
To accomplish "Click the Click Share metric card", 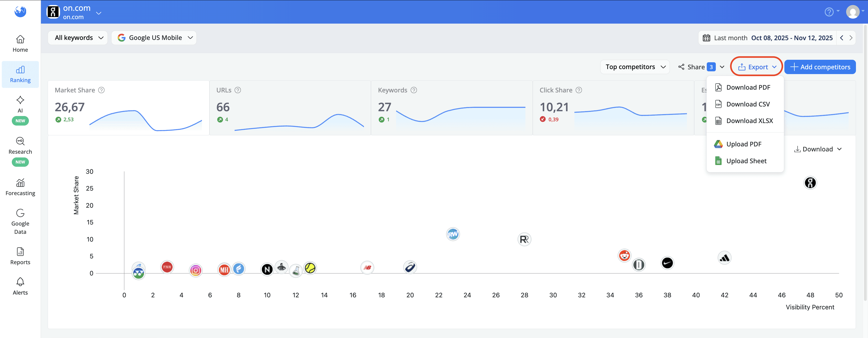I will pyautogui.click(x=613, y=108).
